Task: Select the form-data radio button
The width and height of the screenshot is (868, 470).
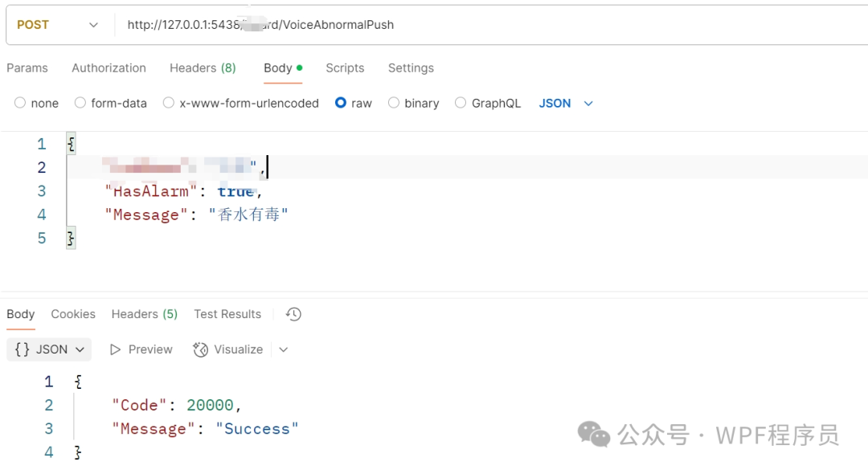Action: (80, 103)
